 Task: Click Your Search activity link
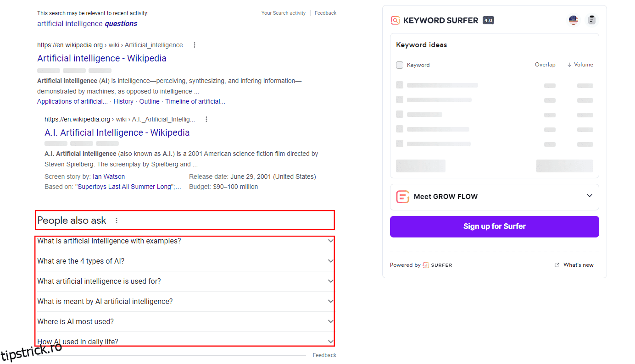(x=283, y=13)
